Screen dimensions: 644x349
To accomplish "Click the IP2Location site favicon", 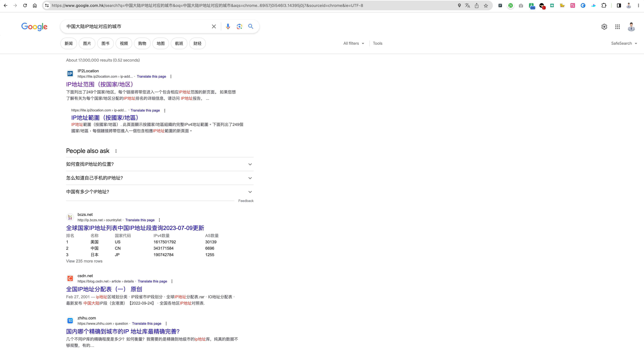I will [x=70, y=73].
